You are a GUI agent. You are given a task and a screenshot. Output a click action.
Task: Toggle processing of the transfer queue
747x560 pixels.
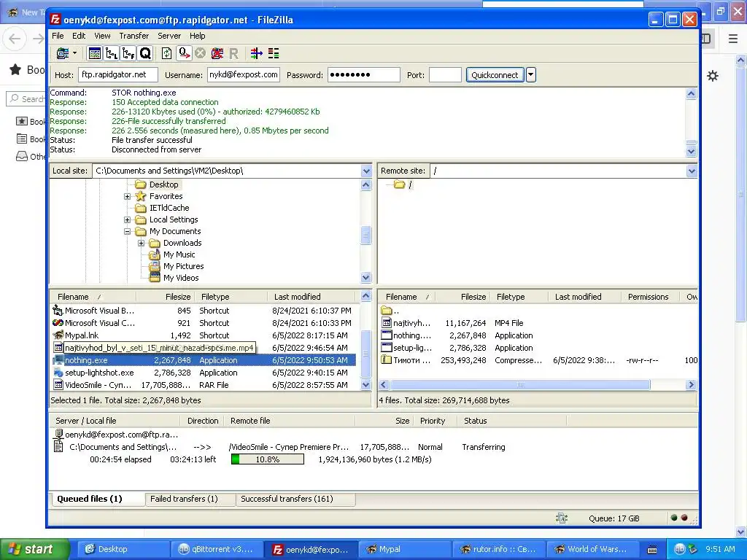[184, 53]
